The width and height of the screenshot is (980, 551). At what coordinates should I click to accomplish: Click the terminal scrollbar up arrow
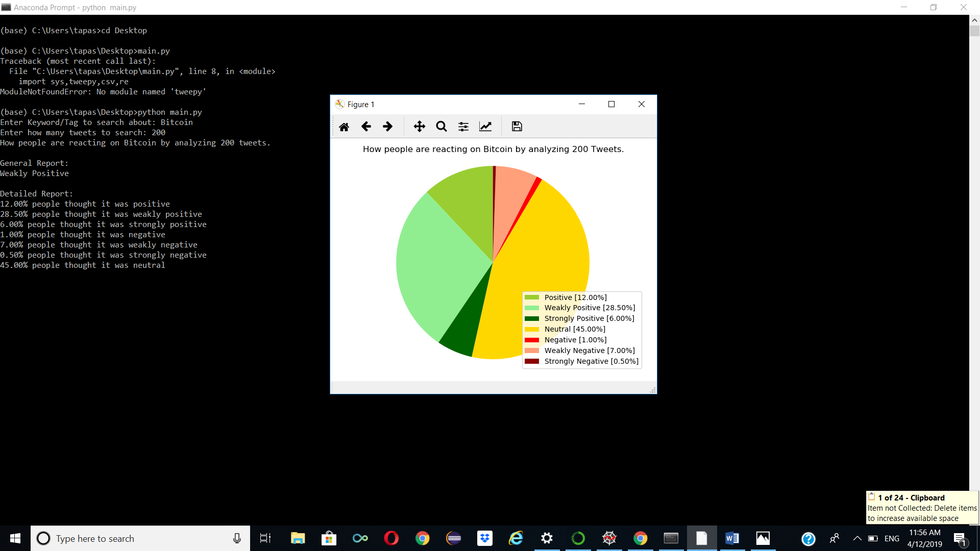[974, 20]
